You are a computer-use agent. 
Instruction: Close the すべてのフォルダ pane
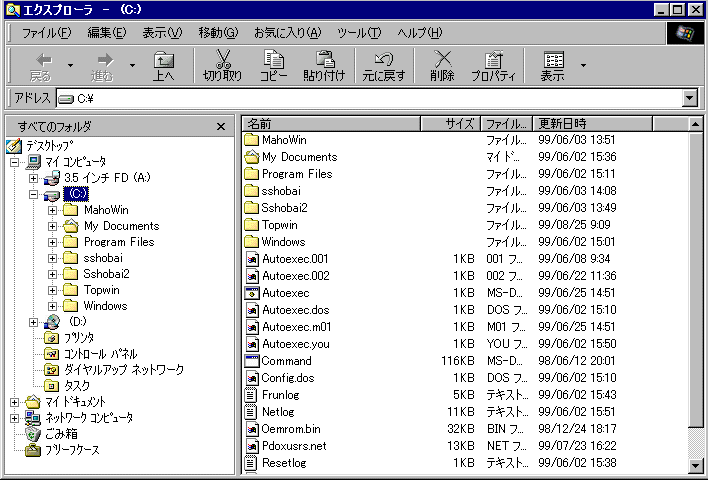pyautogui.click(x=221, y=126)
